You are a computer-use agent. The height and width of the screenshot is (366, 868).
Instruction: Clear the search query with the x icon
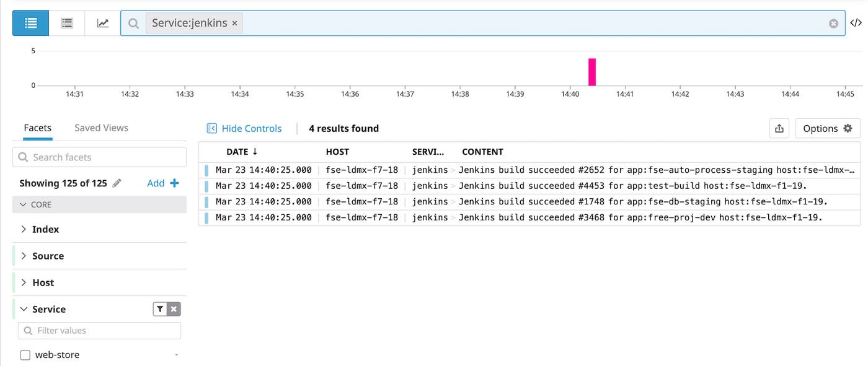click(x=833, y=23)
